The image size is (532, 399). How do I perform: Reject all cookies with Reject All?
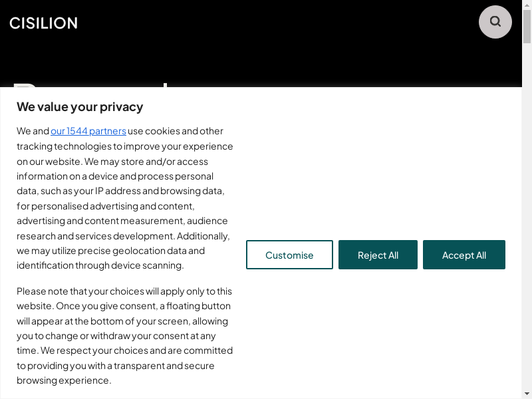coord(378,255)
